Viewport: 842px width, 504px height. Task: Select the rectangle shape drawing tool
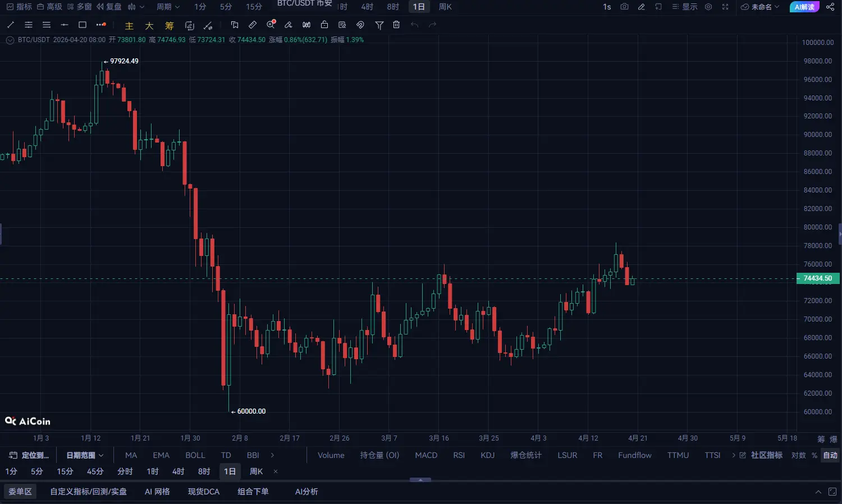[x=83, y=25]
